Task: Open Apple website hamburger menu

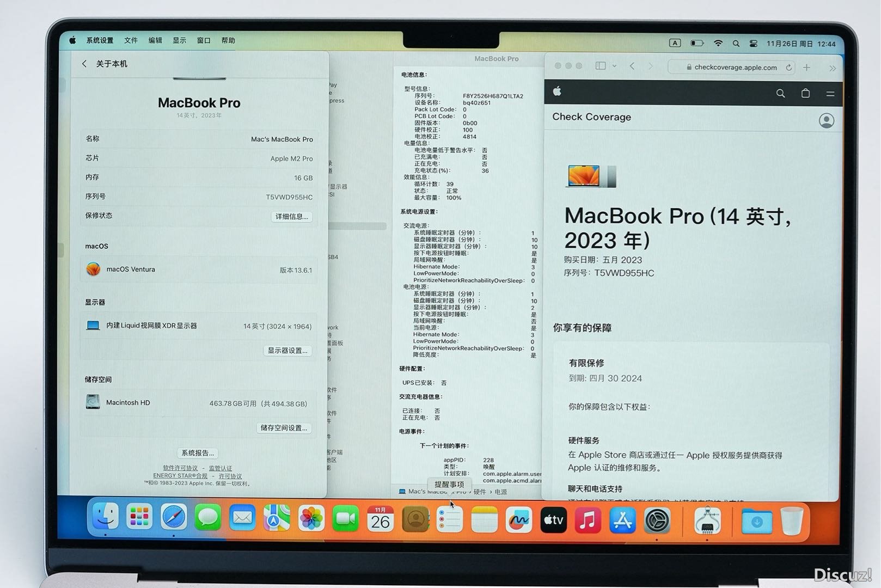Action: (x=830, y=94)
